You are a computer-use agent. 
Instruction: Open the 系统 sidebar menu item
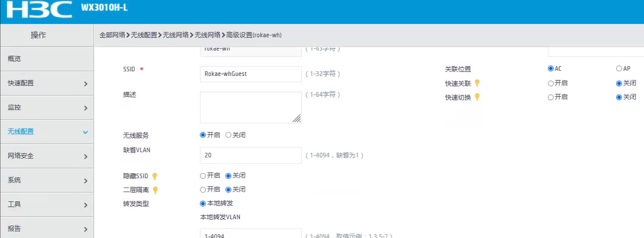pos(47,180)
